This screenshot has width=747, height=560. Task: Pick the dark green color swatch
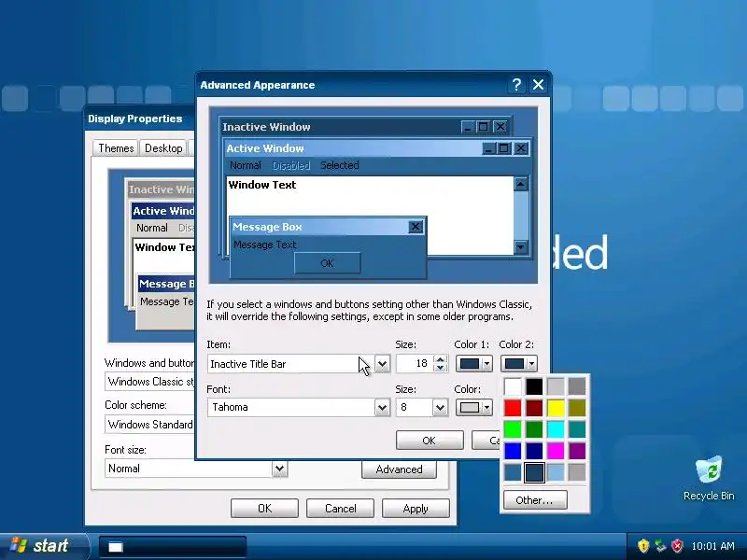[534, 429]
